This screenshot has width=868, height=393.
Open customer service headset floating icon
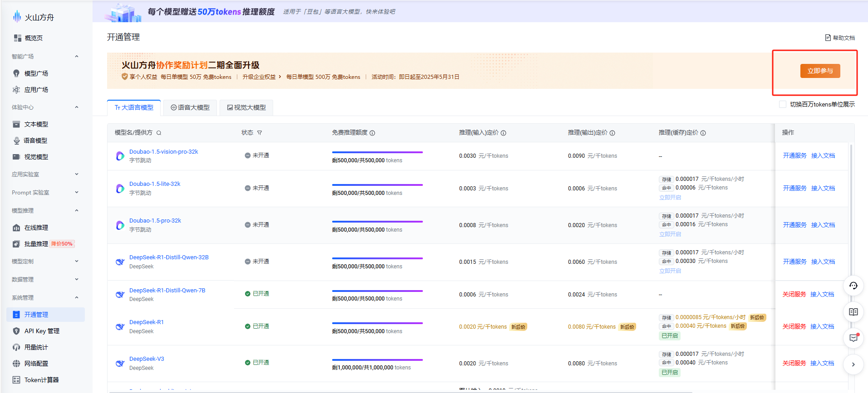[x=853, y=286]
